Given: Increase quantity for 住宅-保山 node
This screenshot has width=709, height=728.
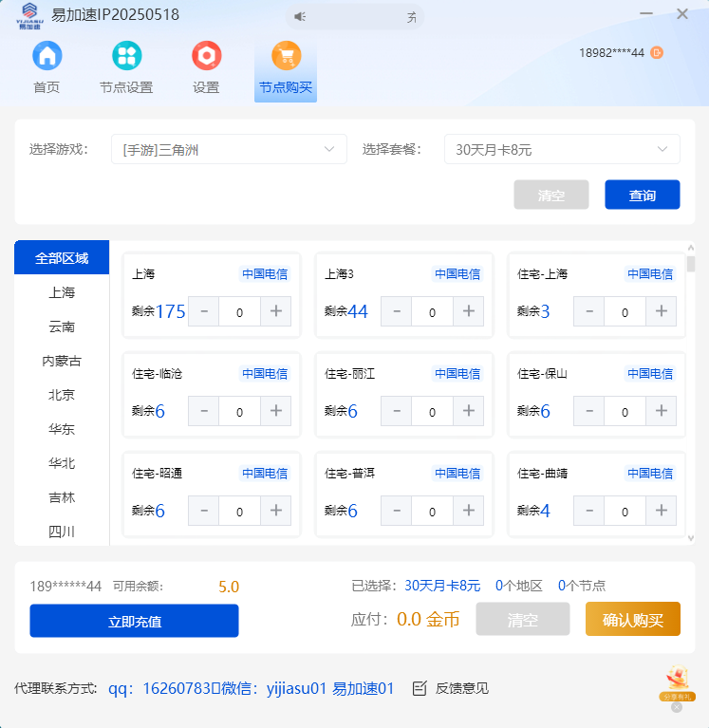Looking at the screenshot, I should click(x=662, y=411).
